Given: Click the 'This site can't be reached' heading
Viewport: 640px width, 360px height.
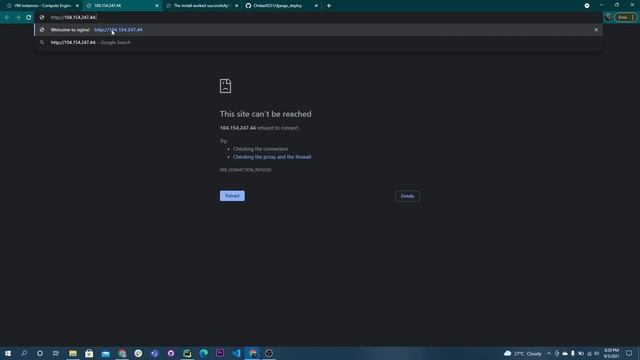Looking at the screenshot, I should pos(265,114).
